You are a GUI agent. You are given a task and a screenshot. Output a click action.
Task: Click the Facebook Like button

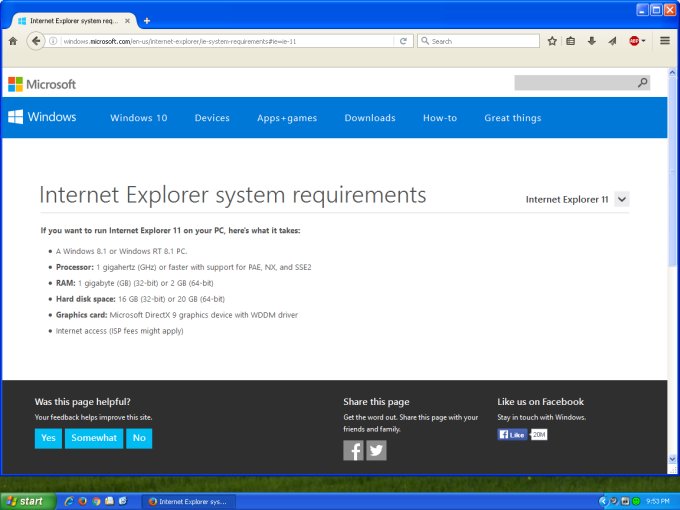tap(512, 435)
